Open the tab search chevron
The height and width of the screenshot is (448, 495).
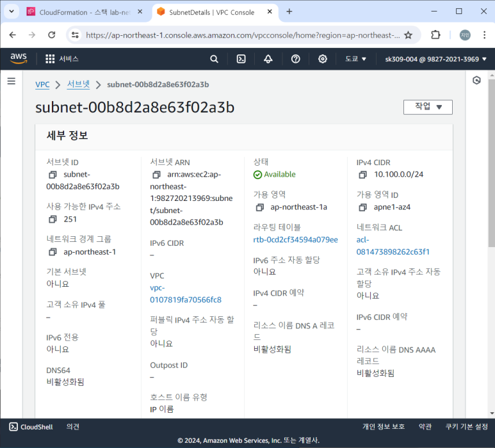(12, 12)
